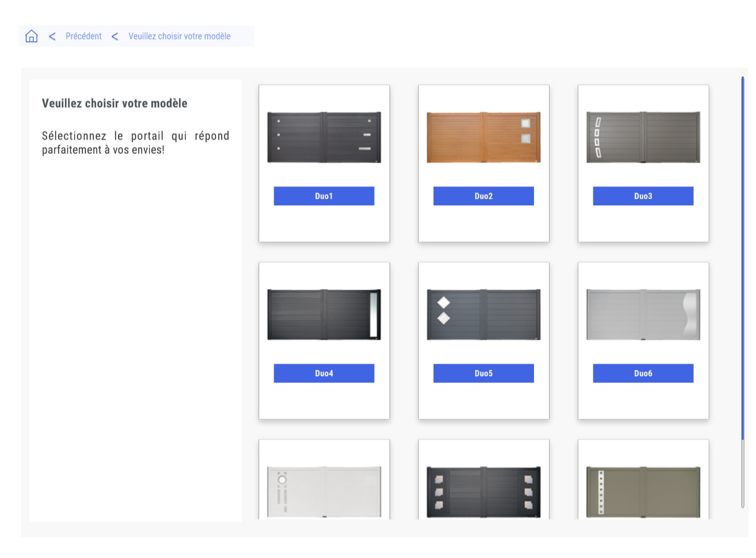Viewport: 756px width, 558px height.
Task: Go back via Précédent link
Action: pyautogui.click(x=84, y=36)
